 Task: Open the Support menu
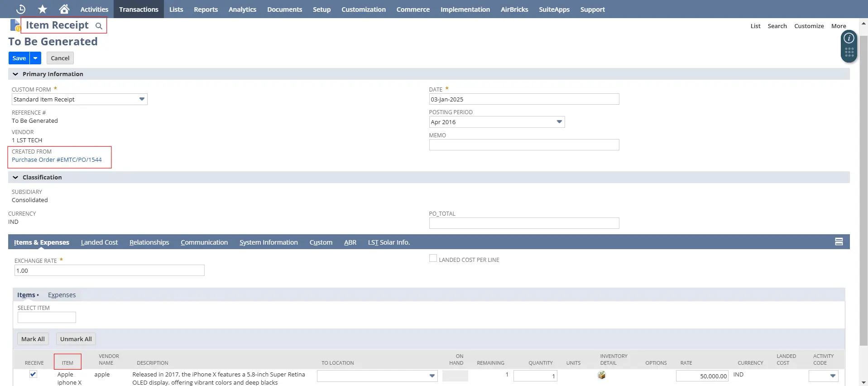592,9
